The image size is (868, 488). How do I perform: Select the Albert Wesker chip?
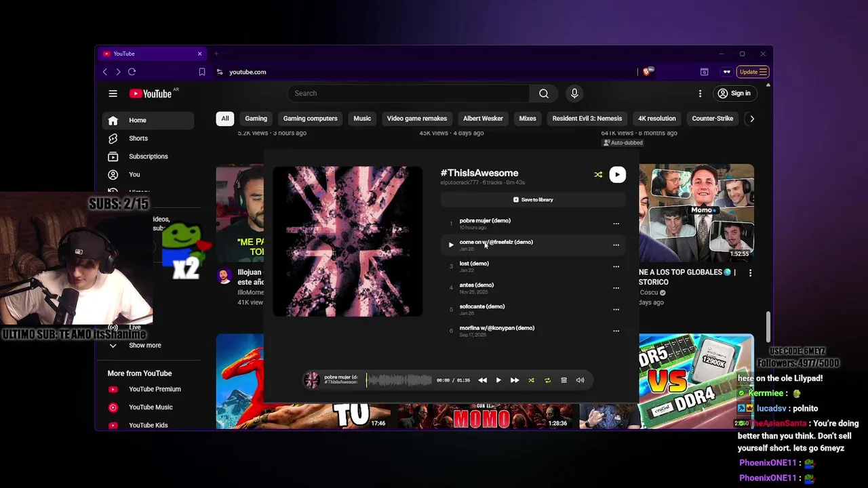coord(483,119)
